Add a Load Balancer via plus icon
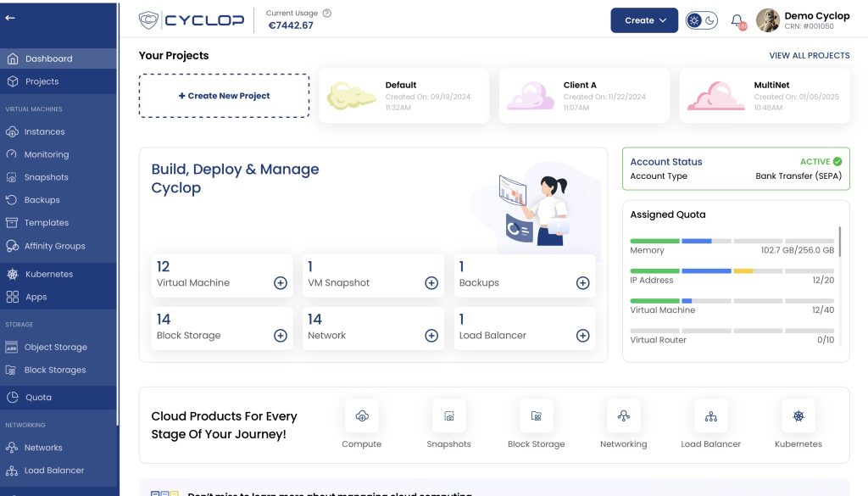Image resolution: width=868 pixels, height=496 pixels. click(x=582, y=336)
